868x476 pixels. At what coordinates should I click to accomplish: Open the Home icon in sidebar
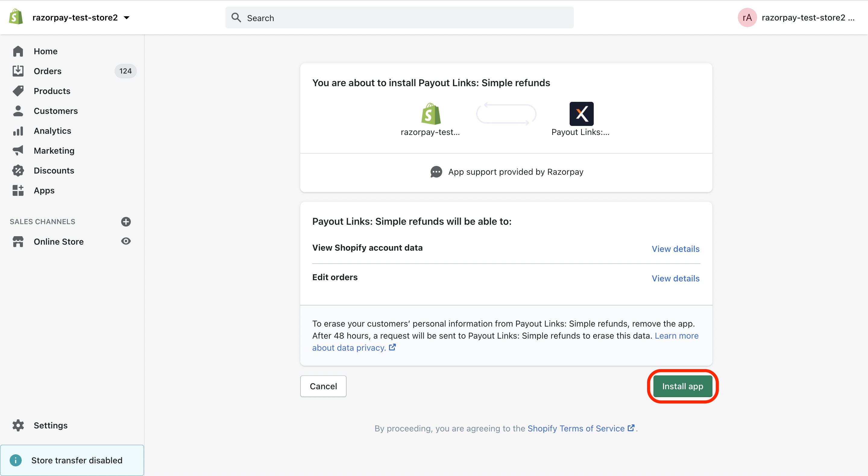(18, 51)
